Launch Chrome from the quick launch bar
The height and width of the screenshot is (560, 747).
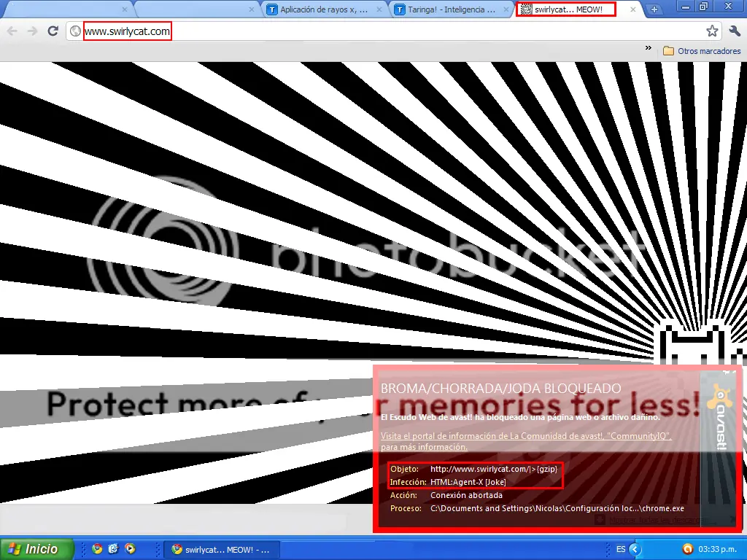[x=97, y=549]
